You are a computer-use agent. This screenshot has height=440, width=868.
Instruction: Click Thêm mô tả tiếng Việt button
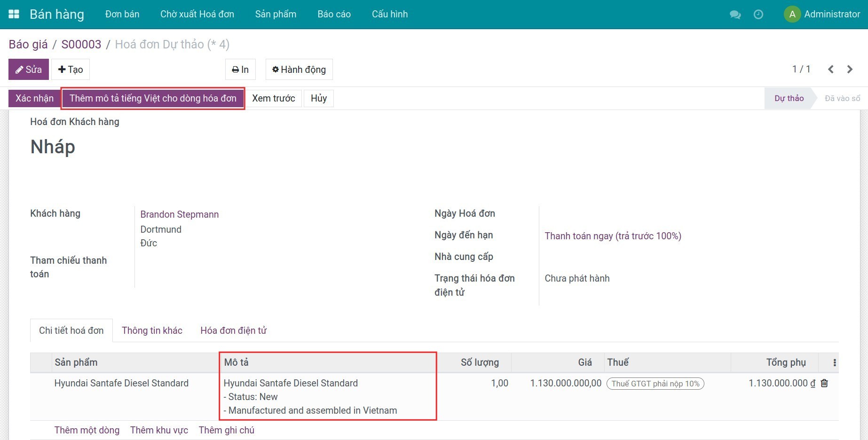[153, 98]
